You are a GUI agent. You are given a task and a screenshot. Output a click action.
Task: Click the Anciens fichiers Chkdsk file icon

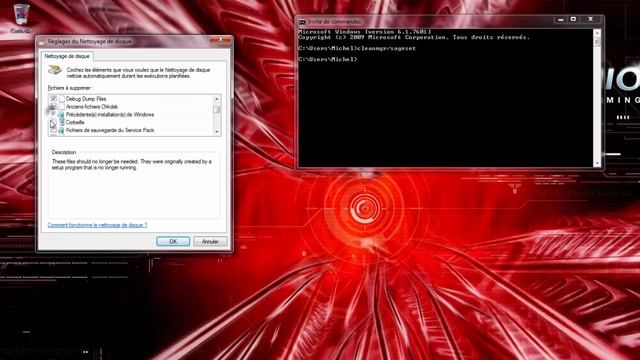coord(62,107)
